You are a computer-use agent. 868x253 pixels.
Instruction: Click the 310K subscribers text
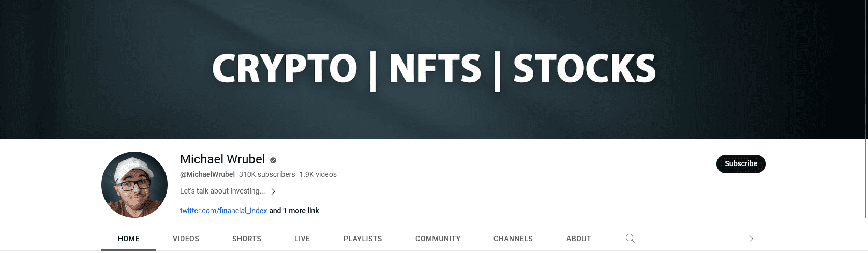(x=267, y=174)
